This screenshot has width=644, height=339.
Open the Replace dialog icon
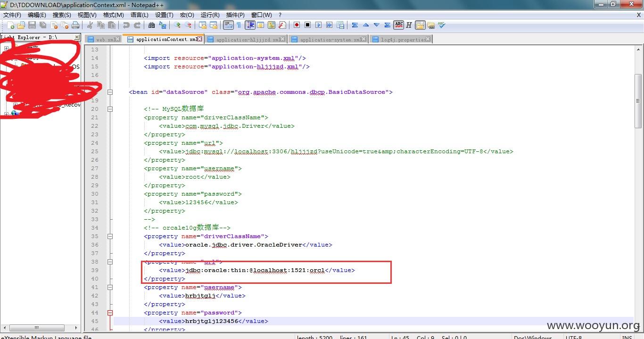pos(163,25)
